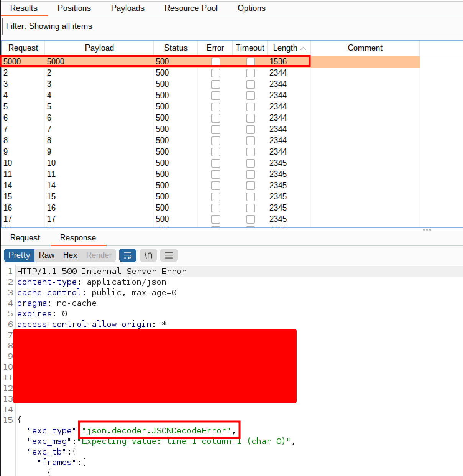
Task: Switch to the Positions tab
Action: coord(74,8)
